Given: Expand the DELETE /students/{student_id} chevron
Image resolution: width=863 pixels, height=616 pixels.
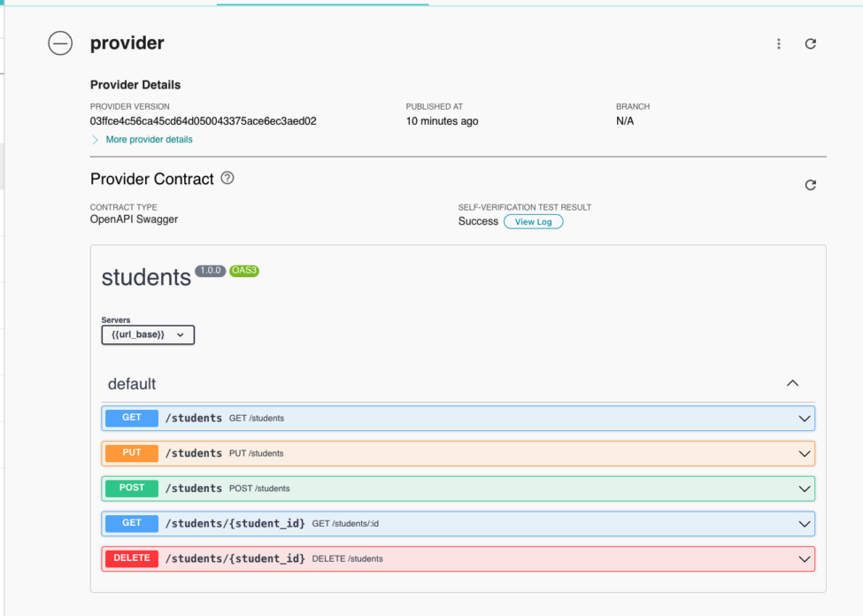Looking at the screenshot, I should (x=804, y=559).
